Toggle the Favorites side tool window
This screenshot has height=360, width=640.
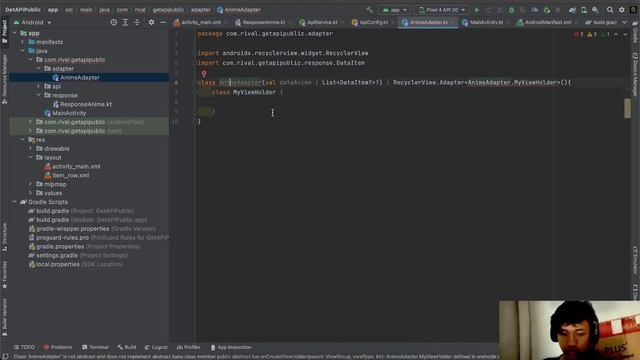tap(4, 275)
